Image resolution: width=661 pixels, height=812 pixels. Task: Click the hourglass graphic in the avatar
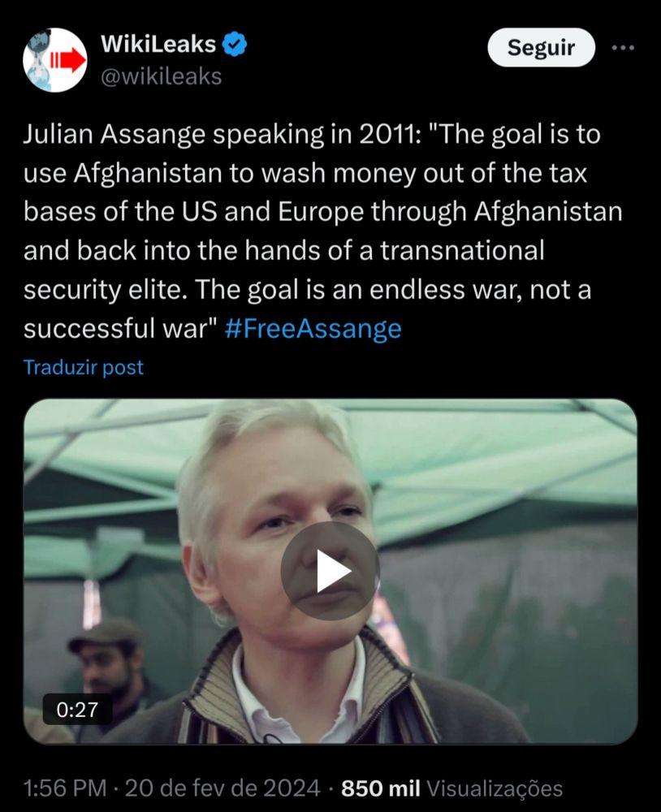pos(39,60)
